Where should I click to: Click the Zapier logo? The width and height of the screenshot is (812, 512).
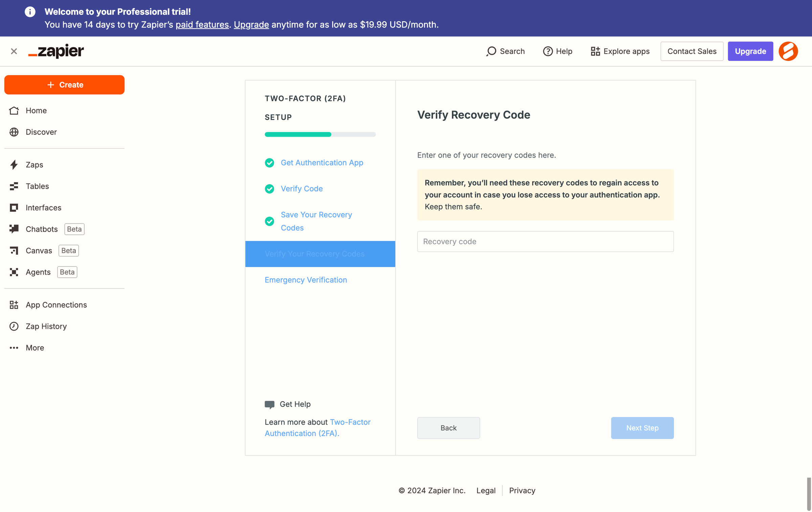tap(56, 51)
